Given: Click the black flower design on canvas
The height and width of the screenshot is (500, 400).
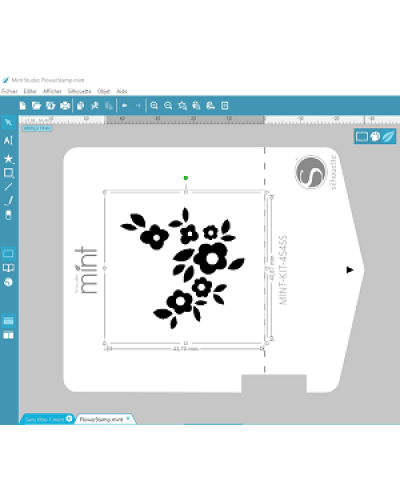Looking at the screenshot, I should (x=182, y=268).
